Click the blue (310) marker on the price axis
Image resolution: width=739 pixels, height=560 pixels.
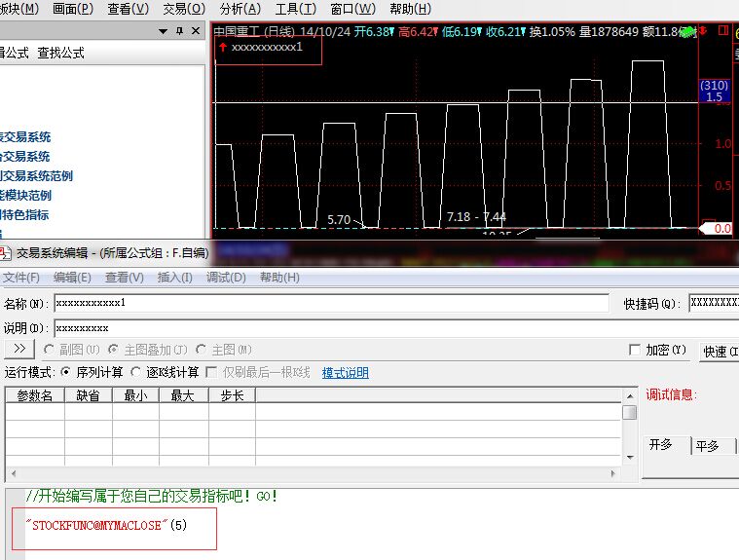[x=714, y=86]
